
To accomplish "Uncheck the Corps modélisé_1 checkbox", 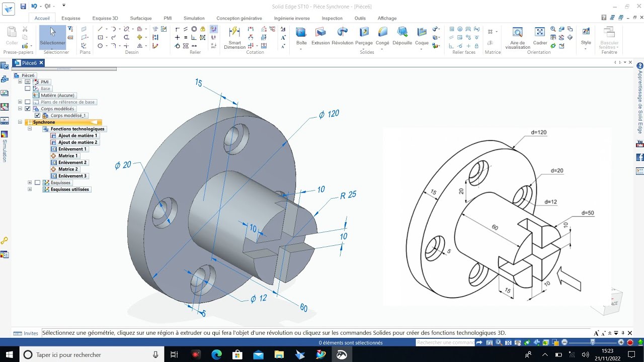I will (37, 115).
